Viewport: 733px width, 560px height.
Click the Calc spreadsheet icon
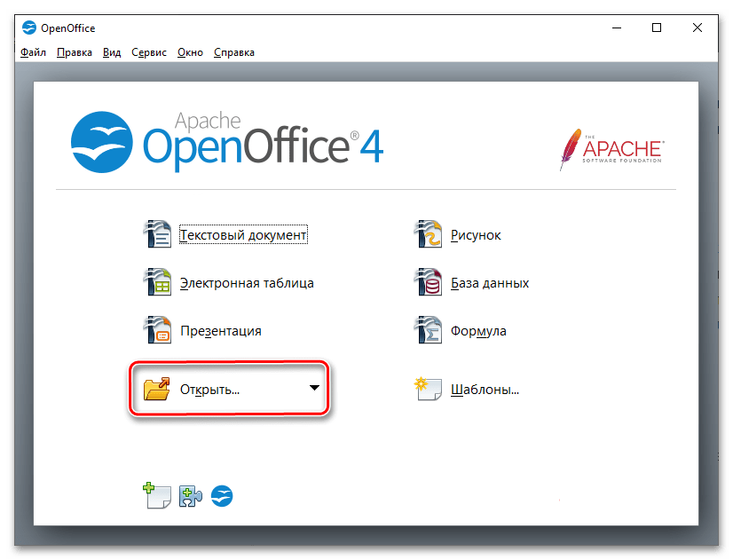tap(158, 282)
